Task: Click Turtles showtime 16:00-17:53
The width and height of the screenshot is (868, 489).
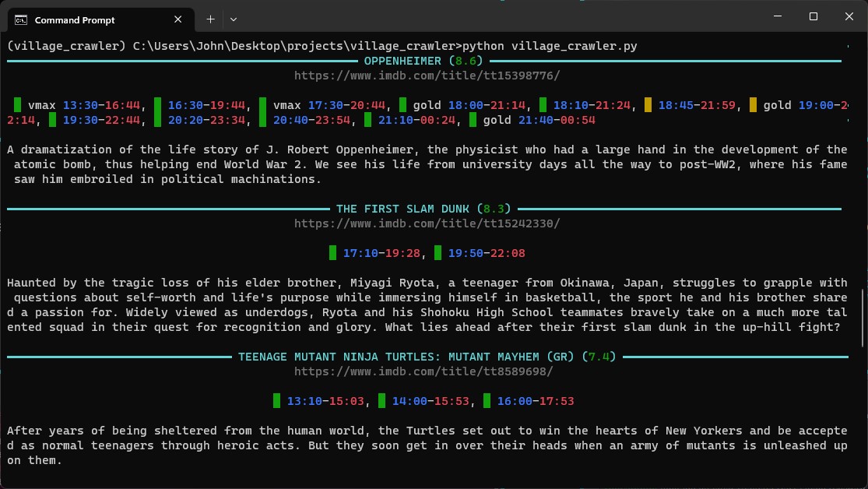Action: click(536, 401)
